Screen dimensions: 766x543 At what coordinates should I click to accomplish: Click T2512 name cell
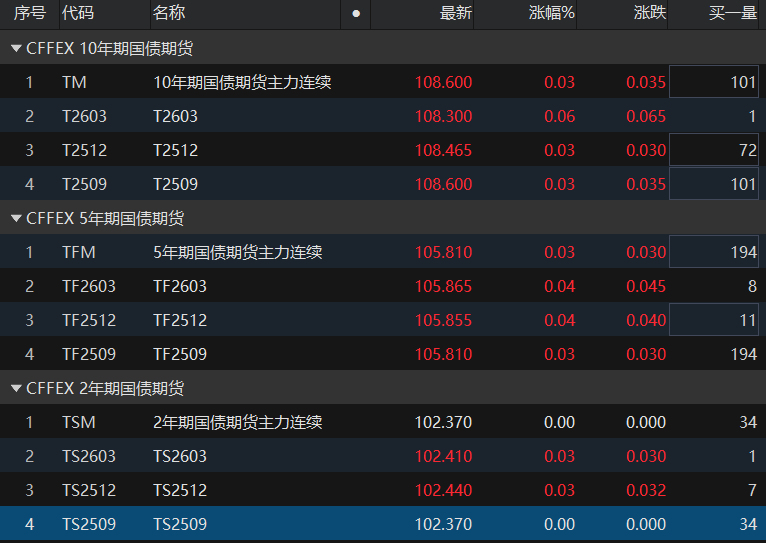(x=175, y=150)
